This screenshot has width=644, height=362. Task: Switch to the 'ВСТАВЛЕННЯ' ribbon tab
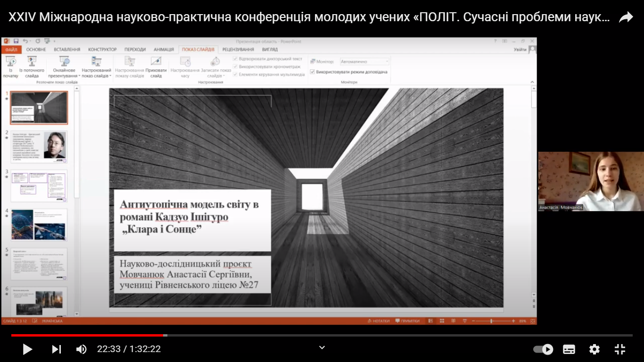coord(67,49)
